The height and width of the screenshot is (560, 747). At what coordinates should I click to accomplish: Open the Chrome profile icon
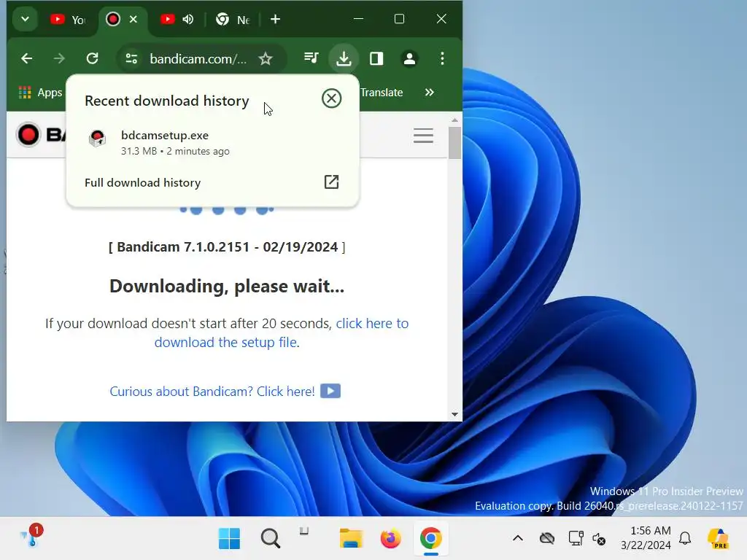pos(410,58)
